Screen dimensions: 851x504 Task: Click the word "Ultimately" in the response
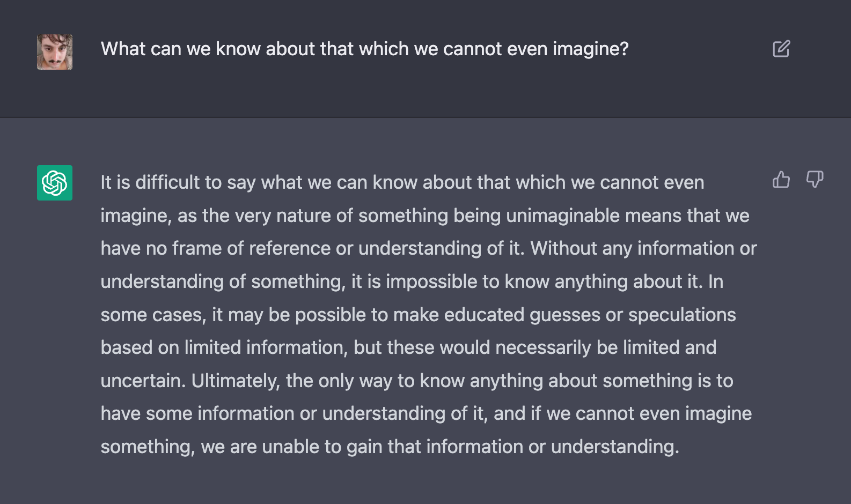pyautogui.click(x=236, y=381)
